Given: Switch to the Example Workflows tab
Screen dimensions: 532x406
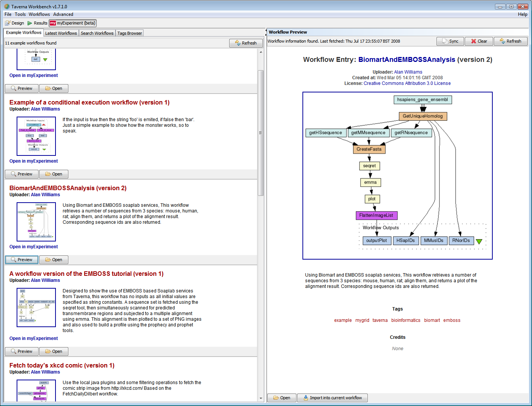Looking at the screenshot, I should tap(23, 33).
